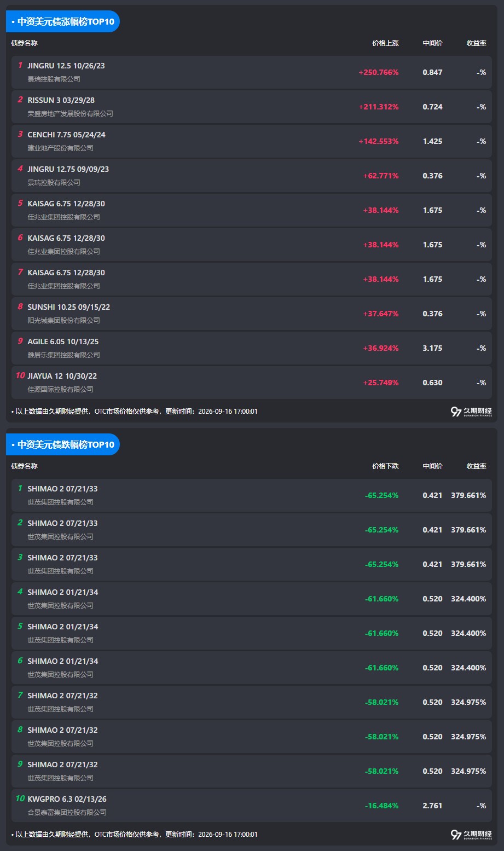Open the KWGPRO 6.3 02/13/26 bond
Viewport: 504px width, 851px height.
pos(67,799)
